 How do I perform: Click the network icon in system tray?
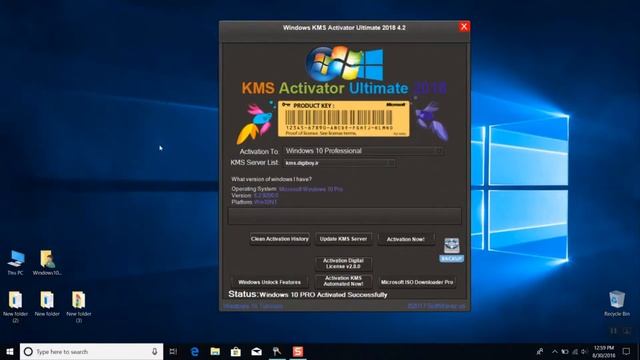[x=575, y=351]
